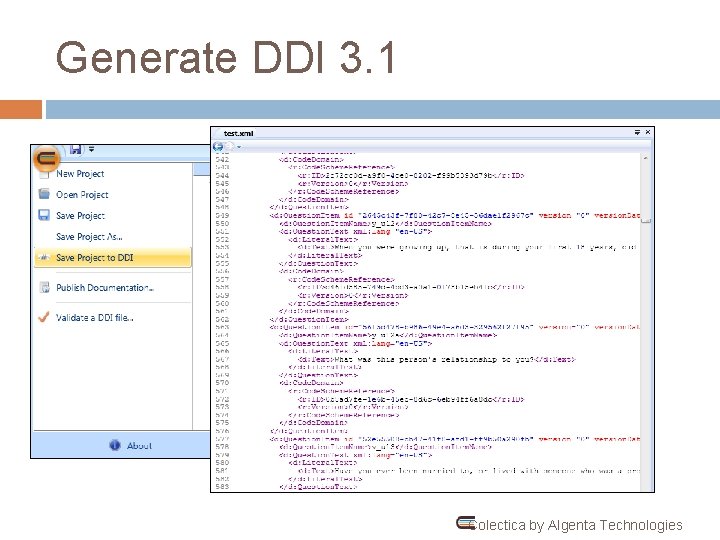Image resolution: width=720 pixels, height=540 pixels.
Task: Click line number 567 in XML viewer
Action: [x=222, y=360]
